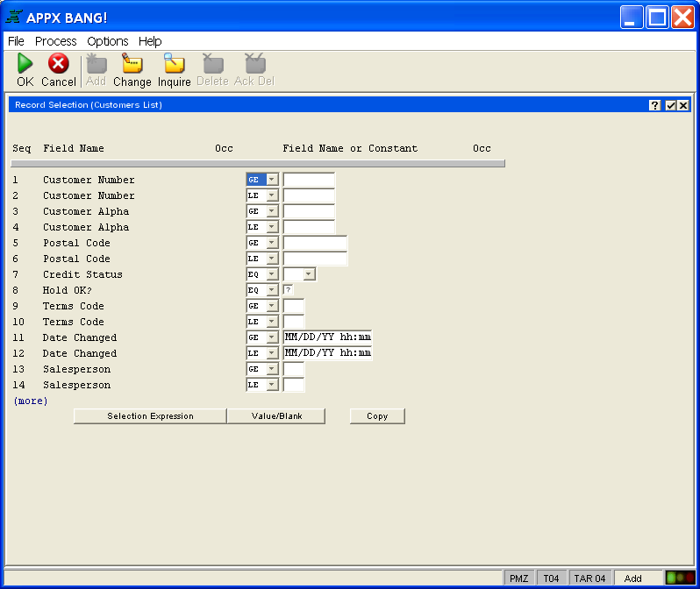
Task: Switch to Inquire mode in the toolbar
Action: click(174, 63)
